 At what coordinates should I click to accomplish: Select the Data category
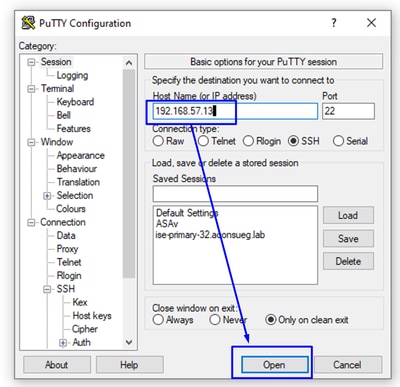66,235
